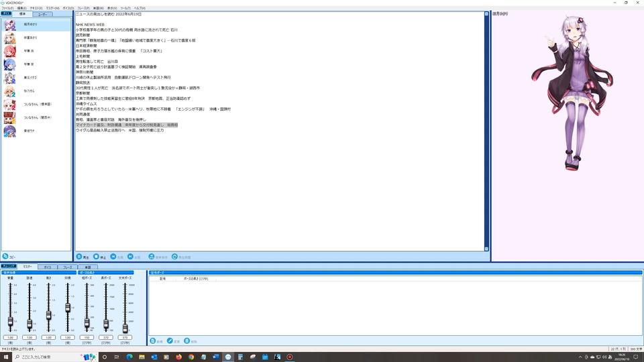644x362 pixels.
Task: Click the 短ポーズ value input box
Action: tap(87, 337)
